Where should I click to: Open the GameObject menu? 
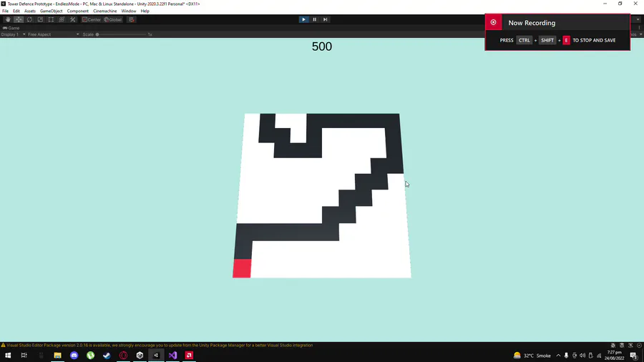point(52,11)
